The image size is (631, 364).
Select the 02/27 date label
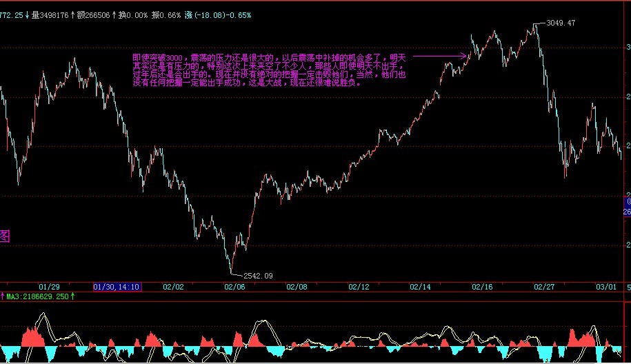(x=543, y=286)
